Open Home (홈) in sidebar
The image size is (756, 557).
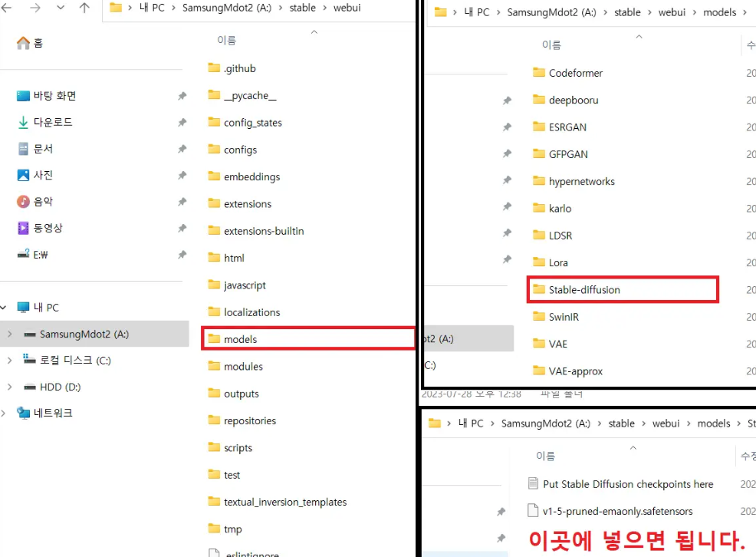point(30,43)
